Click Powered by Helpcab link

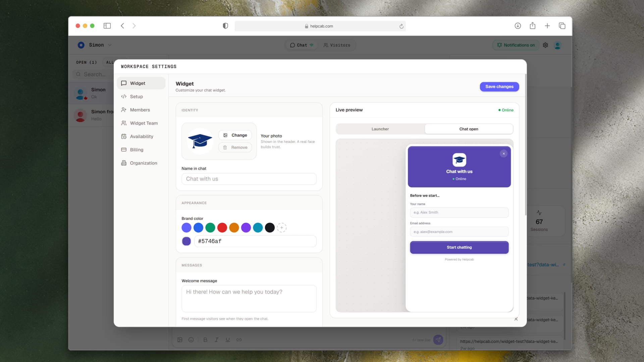459,259
